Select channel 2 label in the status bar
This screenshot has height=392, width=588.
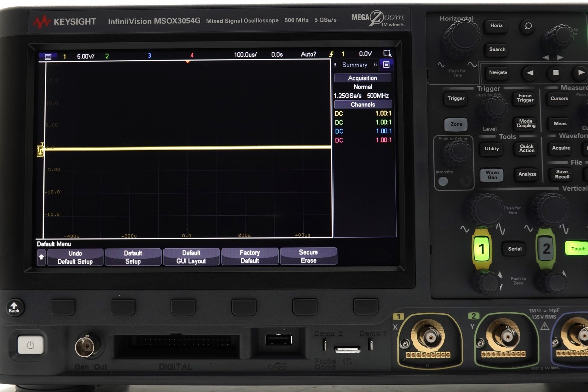(107, 56)
